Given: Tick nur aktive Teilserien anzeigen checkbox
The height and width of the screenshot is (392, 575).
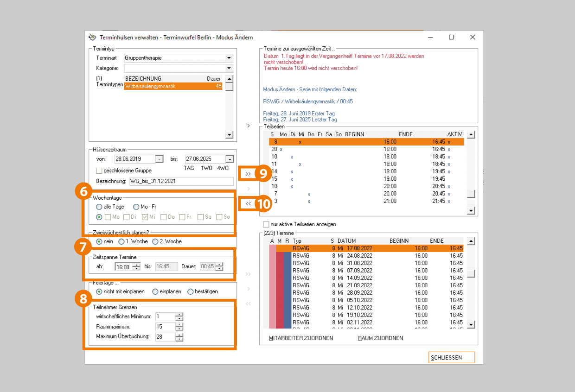Looking at the screenshot, I should click(x=266, y=224).
